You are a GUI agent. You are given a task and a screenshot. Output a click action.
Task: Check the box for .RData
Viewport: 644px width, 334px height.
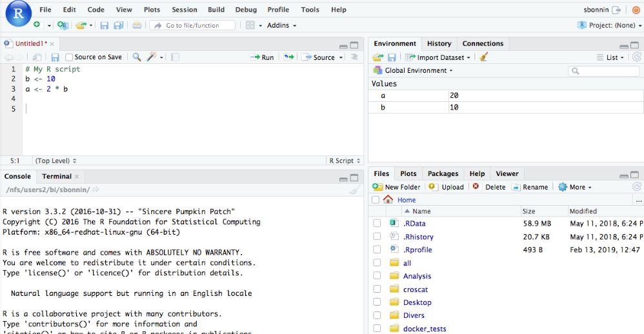pyautogui.click(x=377, y=223)
